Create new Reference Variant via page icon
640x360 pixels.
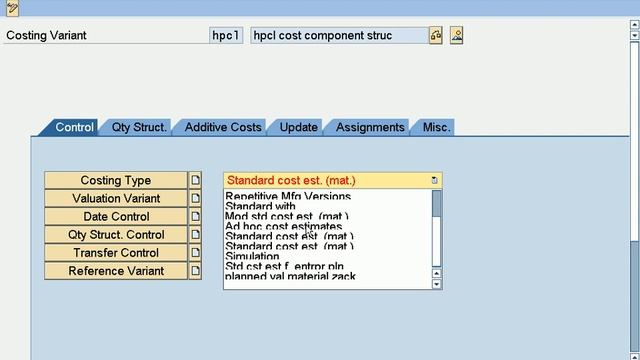tap(195, 271)
